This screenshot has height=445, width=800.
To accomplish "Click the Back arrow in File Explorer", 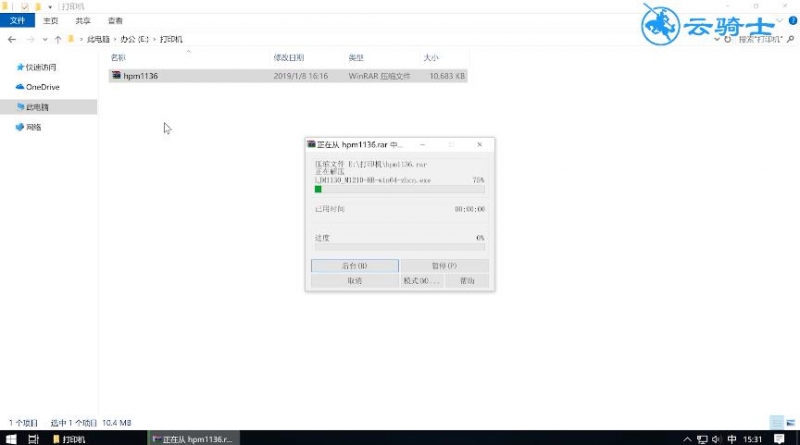I will tap(12, 39).
